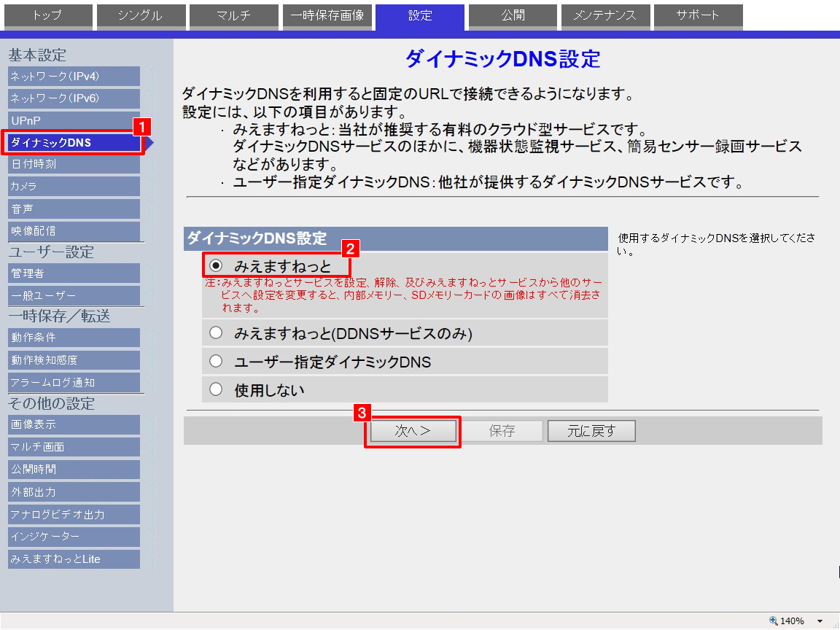
Task: Expand the zoom level dropdown arrow
Action: click(820, 621)
